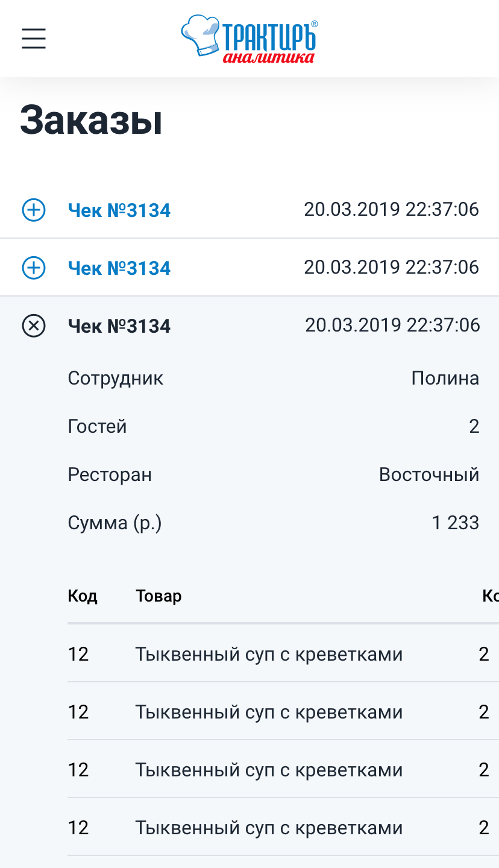Click the Сотрудник field label
Screen dimensions: 499x868
[115, 379]
